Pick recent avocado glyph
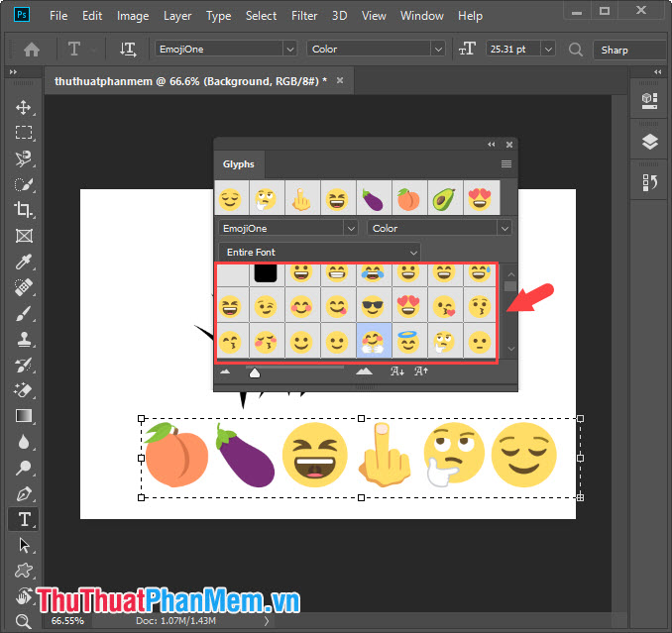The width and height of the screenshot is (672, 633). click(x=444, y=199)
